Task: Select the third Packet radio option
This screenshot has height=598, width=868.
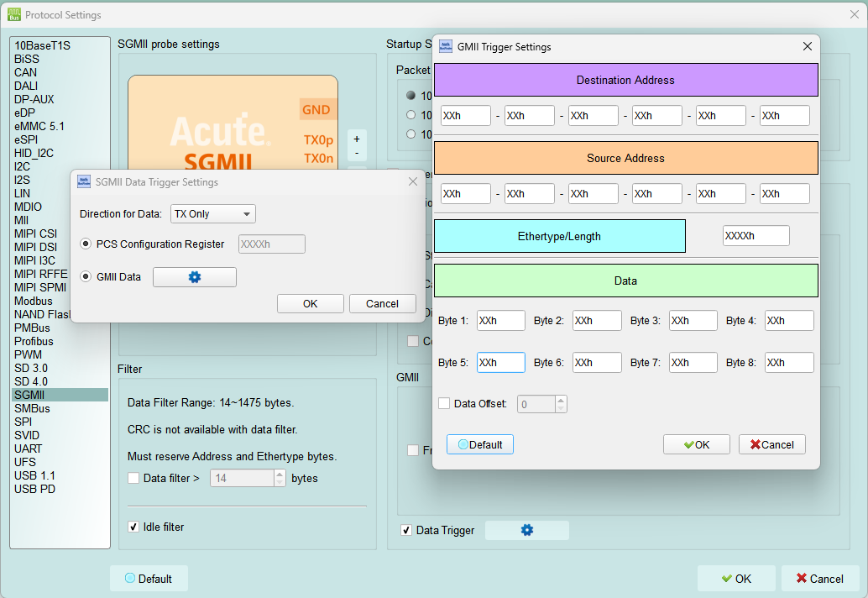Action: click(410, 134)
